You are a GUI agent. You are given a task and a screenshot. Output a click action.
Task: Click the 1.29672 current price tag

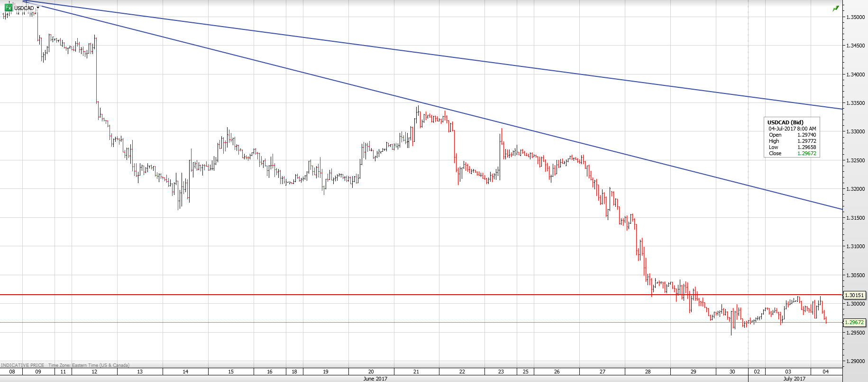click(x=855, y=323)
